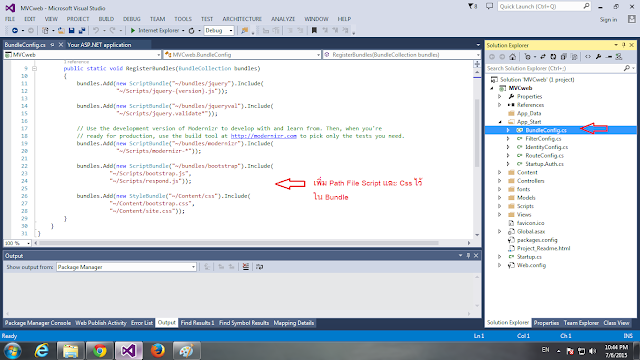Toggle Show All Files in Solution Explorer
Image resolution: width=640 pixels, height=360 pixels.
click(574, 57)
